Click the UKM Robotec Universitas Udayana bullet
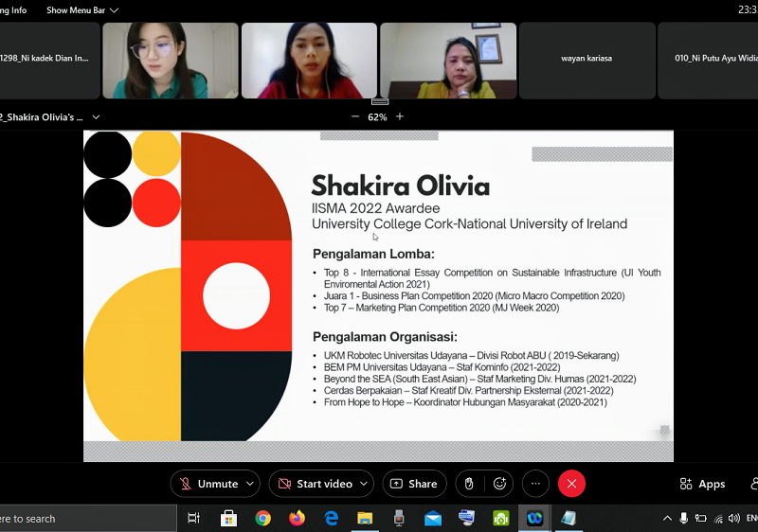The width and height of the screenshot is (758, 532). point(471,356)
